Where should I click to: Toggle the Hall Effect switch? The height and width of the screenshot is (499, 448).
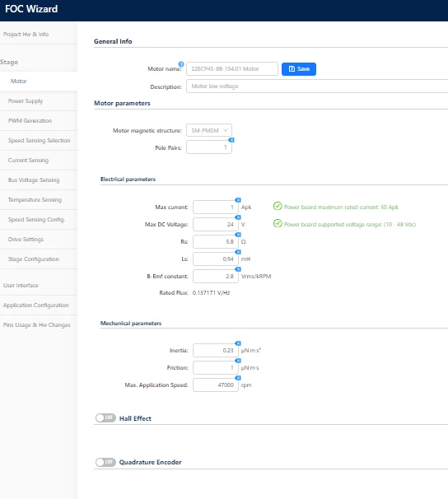point(105,417)
